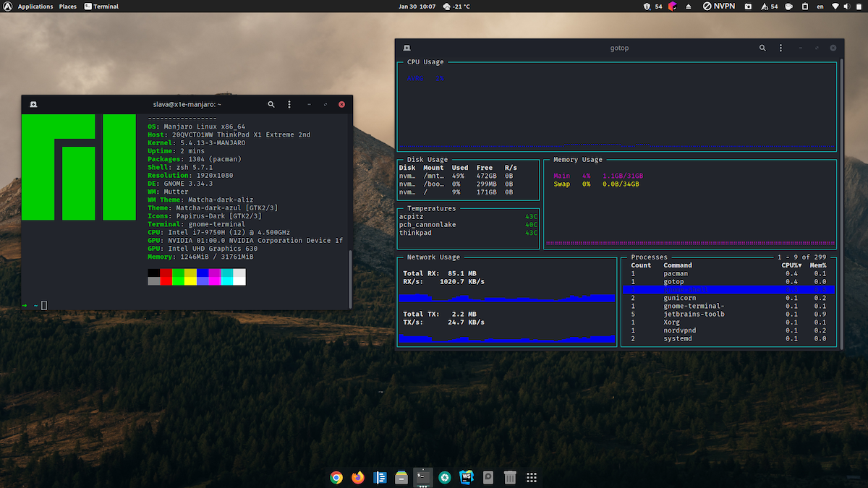
Task: Select the jetbrains-toolb process row
Action: 728,314
